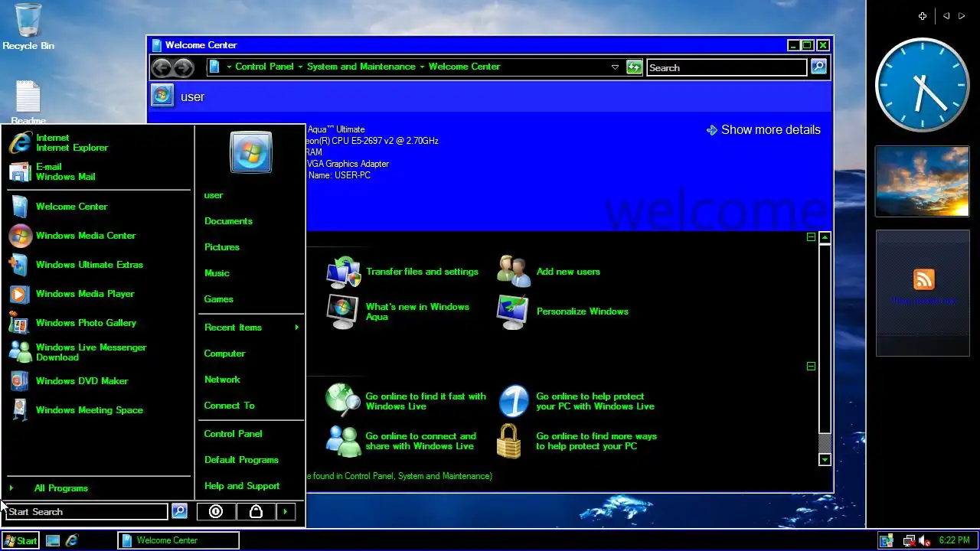The height and width of the screenshot is (551, 980).
Task: Expand All Programs list
Action: (96, 488)
